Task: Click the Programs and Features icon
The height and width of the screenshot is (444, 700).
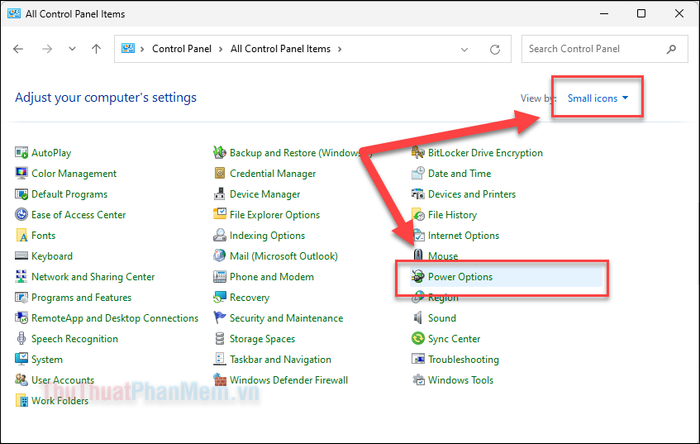Action: 21,297
